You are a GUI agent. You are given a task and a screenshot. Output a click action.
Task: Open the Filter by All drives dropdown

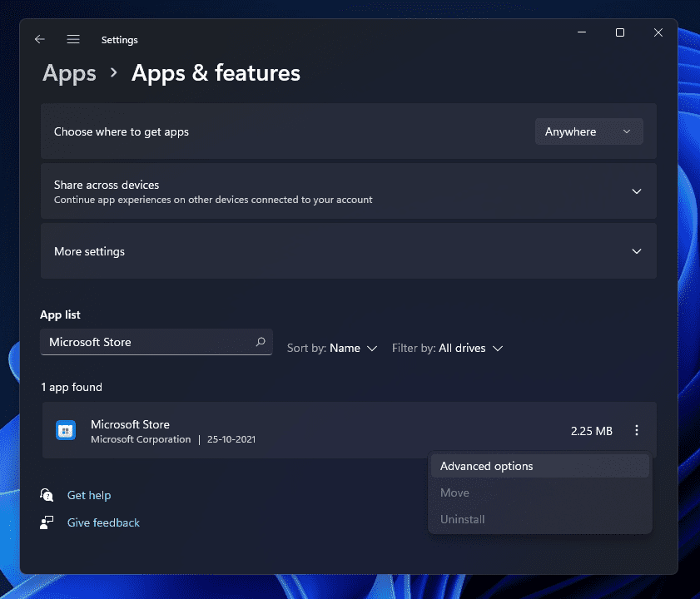(448, 348)
